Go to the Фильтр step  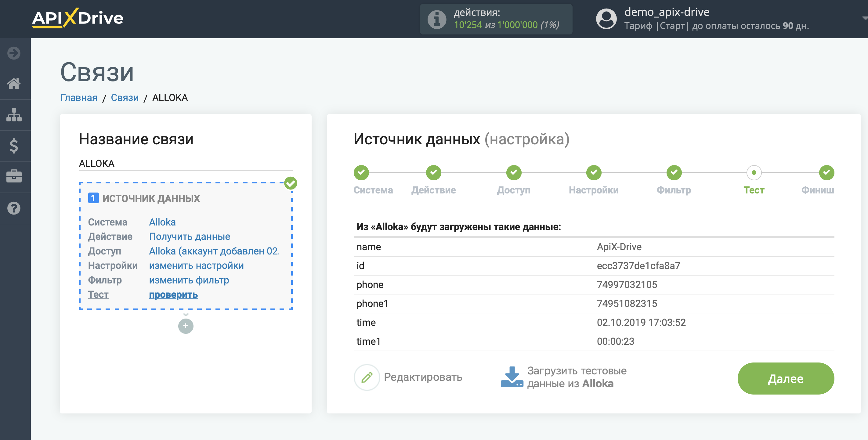click(674, 172)
